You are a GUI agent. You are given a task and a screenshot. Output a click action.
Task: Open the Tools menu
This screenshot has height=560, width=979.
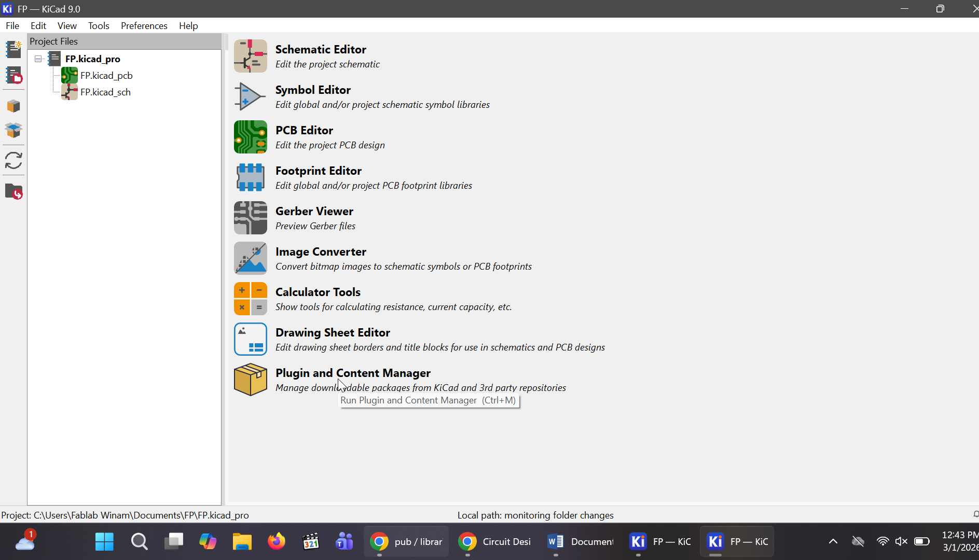point(99,25)
